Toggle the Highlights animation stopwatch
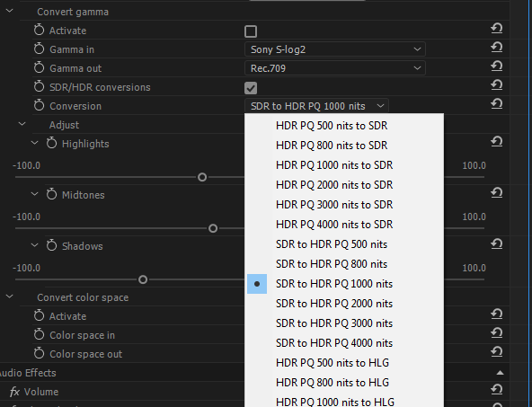The image size is (532, 407). click(x=51, y=143)
